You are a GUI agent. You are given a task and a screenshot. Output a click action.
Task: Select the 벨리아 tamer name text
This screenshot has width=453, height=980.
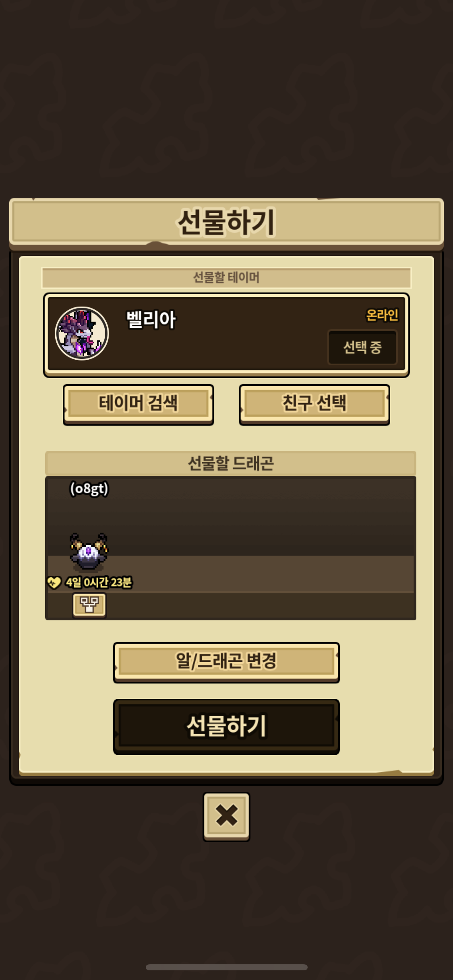coord(151,320)
